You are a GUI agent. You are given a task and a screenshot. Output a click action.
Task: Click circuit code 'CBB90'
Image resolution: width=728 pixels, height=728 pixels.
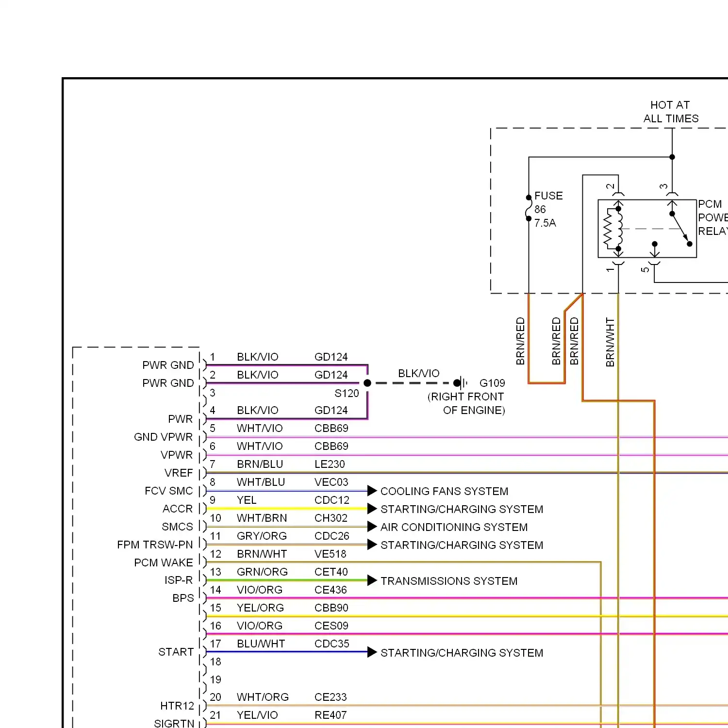(x=331, y=608)
